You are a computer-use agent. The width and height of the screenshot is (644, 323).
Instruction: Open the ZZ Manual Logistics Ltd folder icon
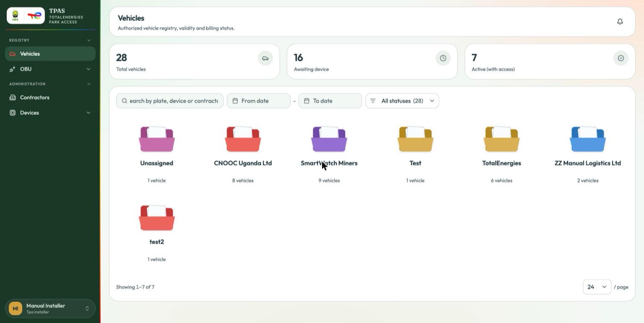click(588, 139)
